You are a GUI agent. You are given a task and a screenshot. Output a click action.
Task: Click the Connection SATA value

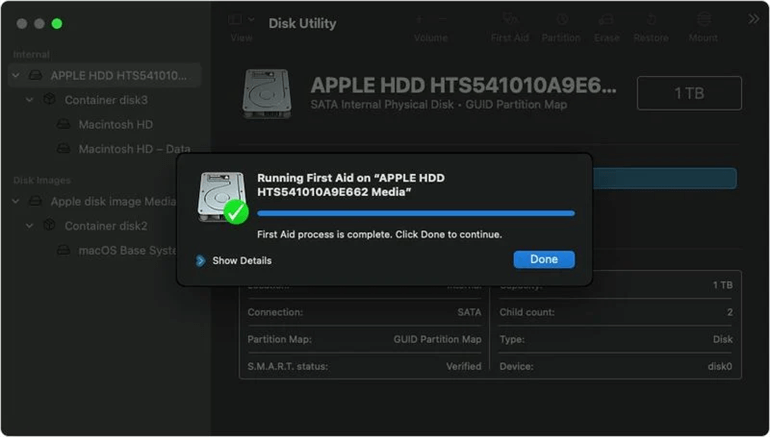(x=469, y=312)
